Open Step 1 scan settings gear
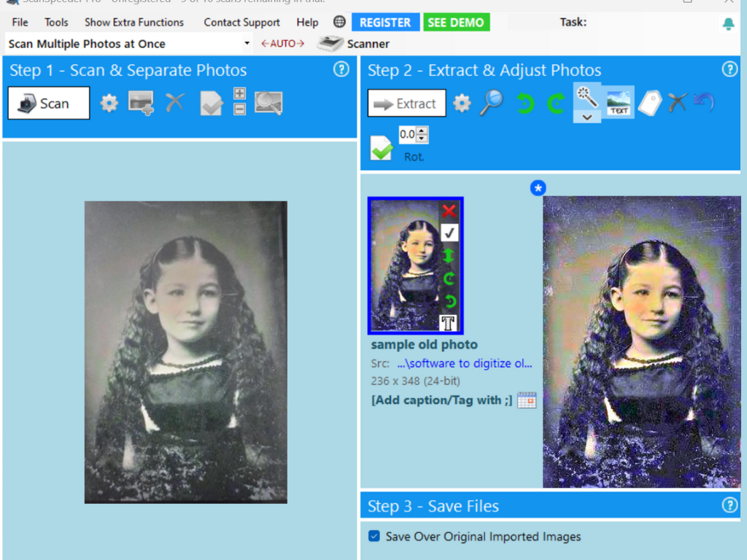The image size is (747, 560). click(109, 103)
